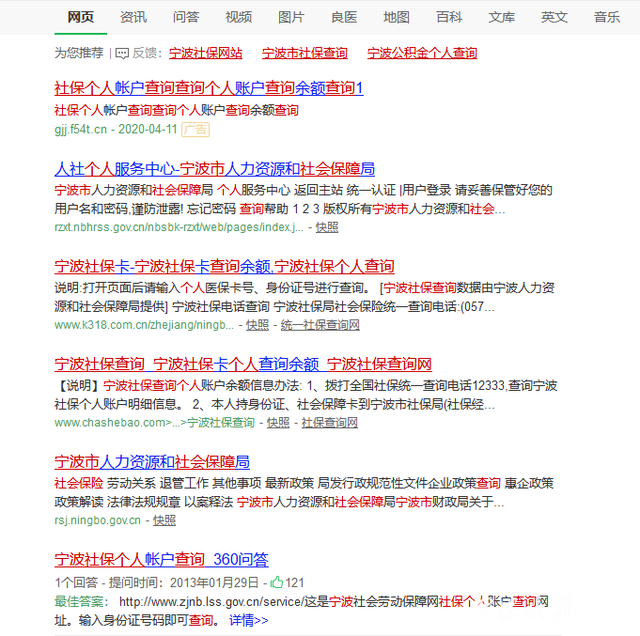Open the 地图 tab
Screen dimensions: 640x636
pyautogui.click(x=396, y=17)
